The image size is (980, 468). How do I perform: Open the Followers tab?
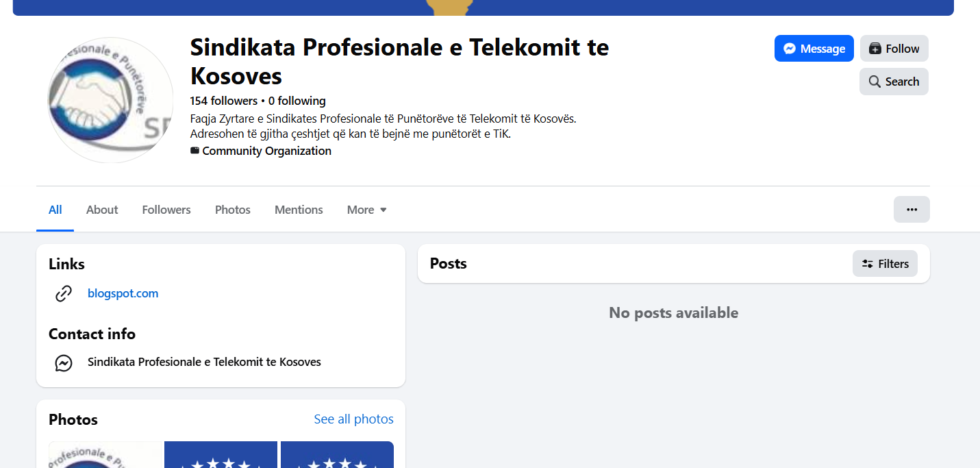pyautogui.click(x=166, y=210)
